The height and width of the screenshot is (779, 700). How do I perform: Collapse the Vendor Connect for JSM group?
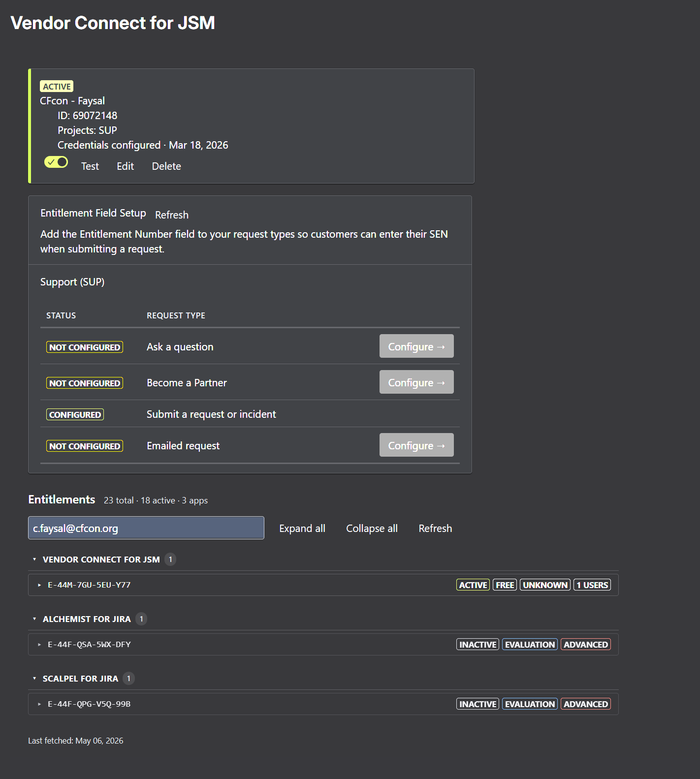click(x=34, y=560)
